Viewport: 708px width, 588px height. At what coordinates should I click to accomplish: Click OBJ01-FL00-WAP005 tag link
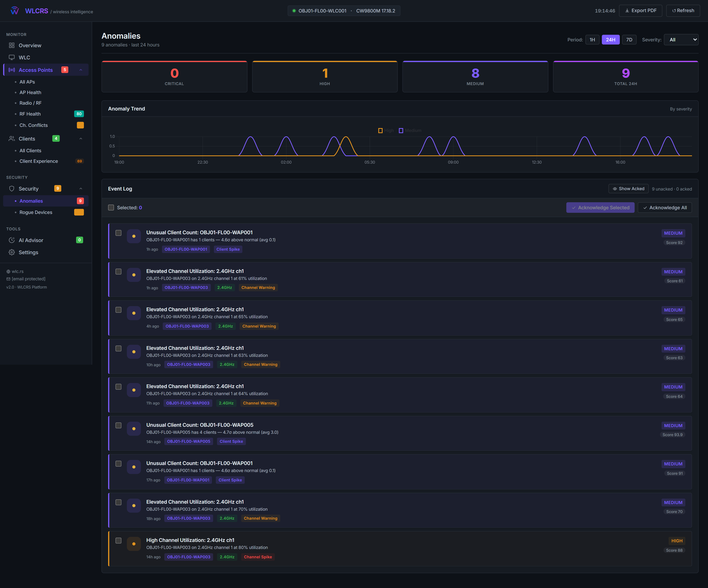tap(189, 441)
